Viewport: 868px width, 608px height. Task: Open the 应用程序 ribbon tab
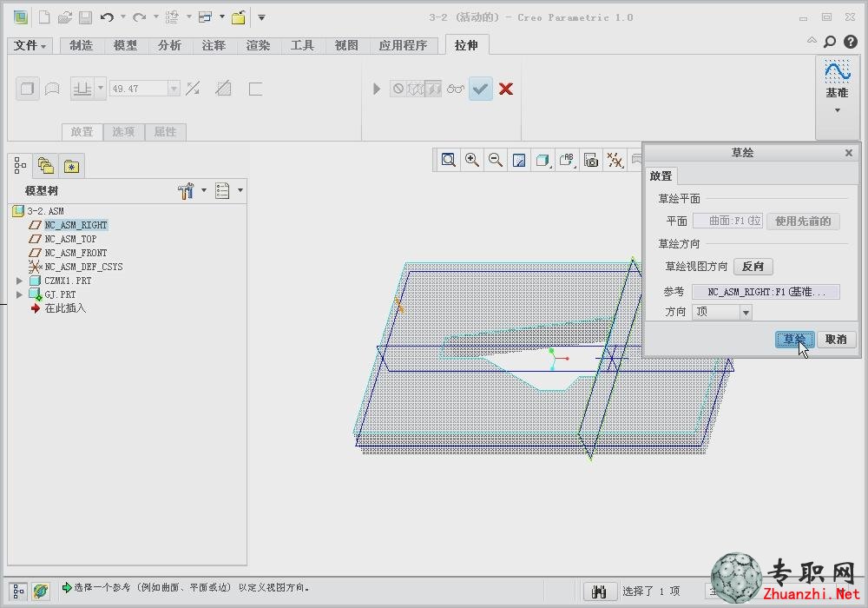(x=403, y=45)
